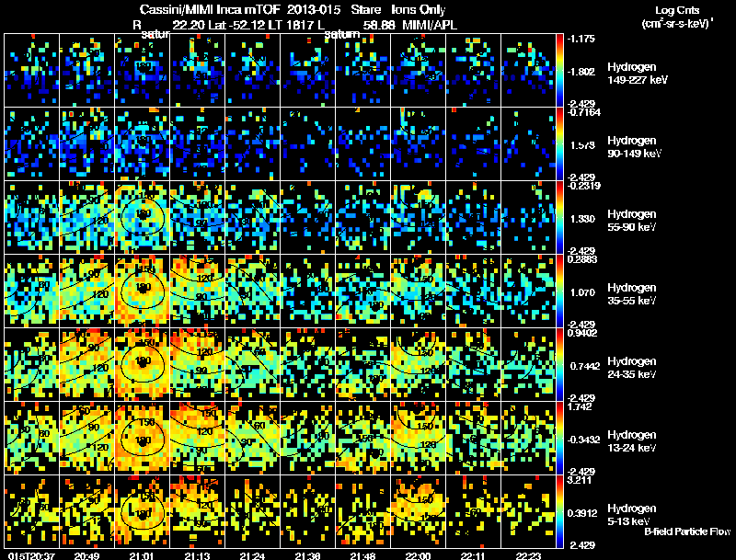Click the 'Hydrogen 90-149 keV' row label
The width and height of the screenshot is (736, 560).
pos(634,147)
